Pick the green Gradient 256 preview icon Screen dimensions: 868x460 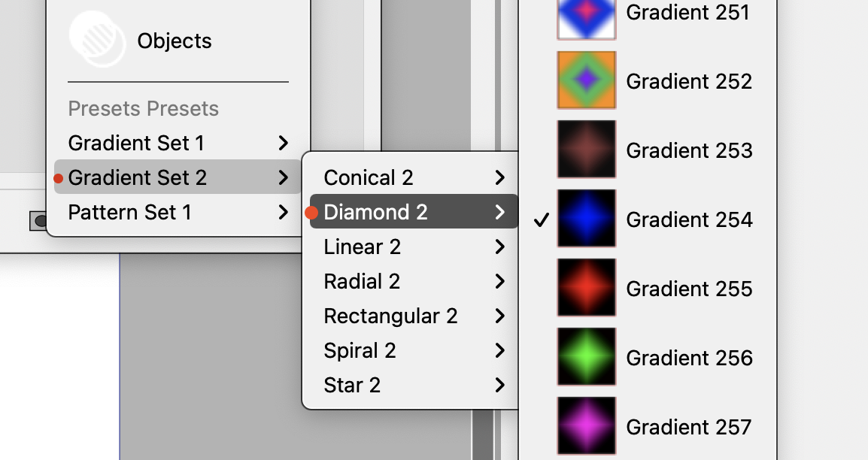[x=586, y=357]
